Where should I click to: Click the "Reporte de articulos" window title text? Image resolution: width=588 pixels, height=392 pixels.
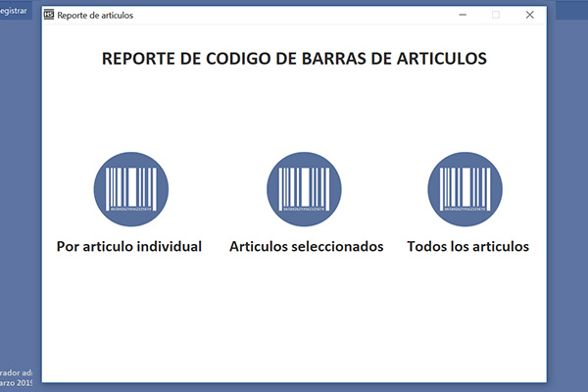95,16
